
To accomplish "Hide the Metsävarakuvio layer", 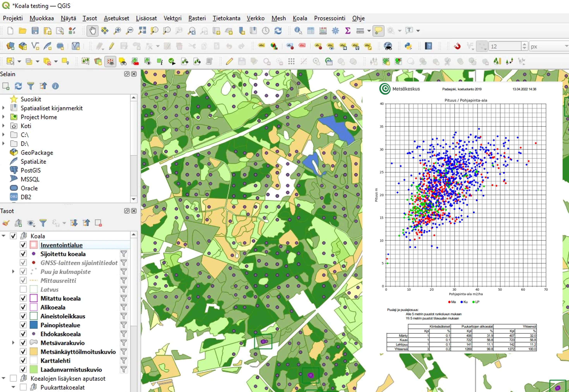I will coord(23,343).
